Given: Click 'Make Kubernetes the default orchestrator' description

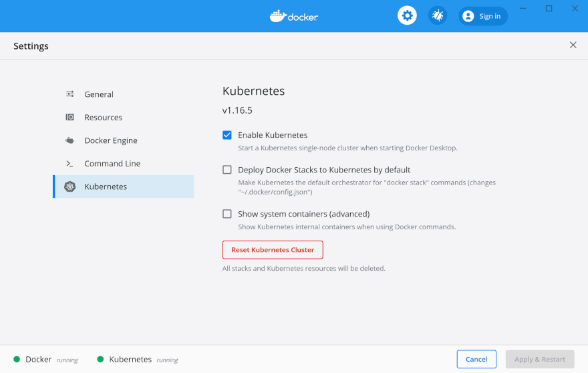Looking at the screenshot, I should [367, 187].
